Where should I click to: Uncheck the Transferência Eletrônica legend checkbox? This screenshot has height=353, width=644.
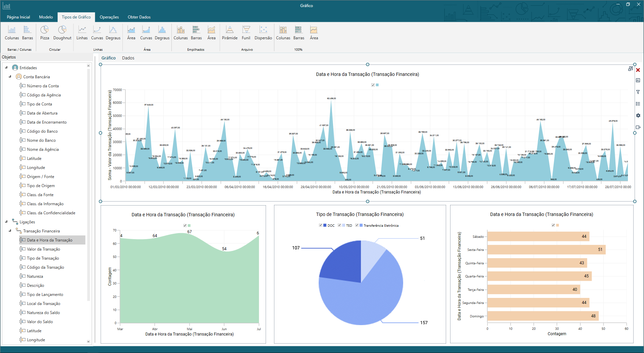(357, 225)
